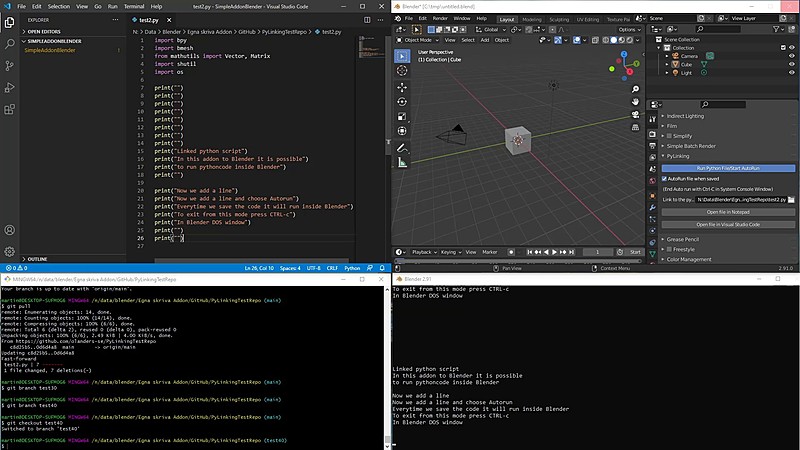Browse for linked python file folder icon
Viewport: 800px width, 450px height.
pos(791,199)
